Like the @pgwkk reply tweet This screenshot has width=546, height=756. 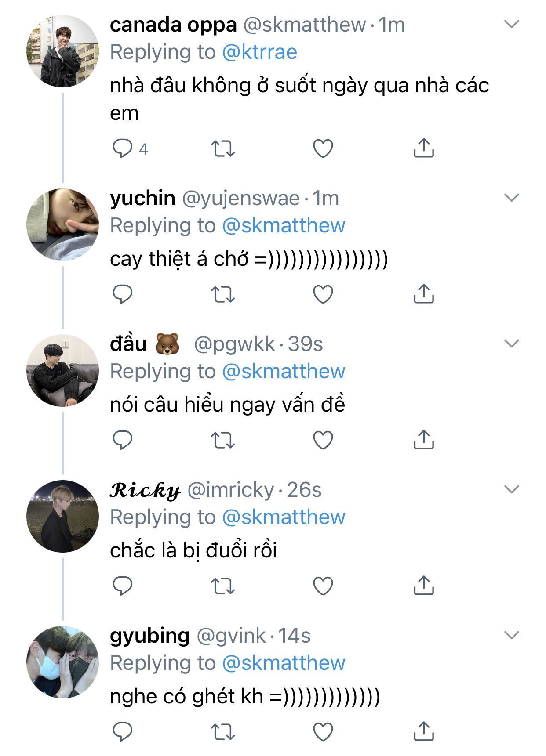pos(323,440)
